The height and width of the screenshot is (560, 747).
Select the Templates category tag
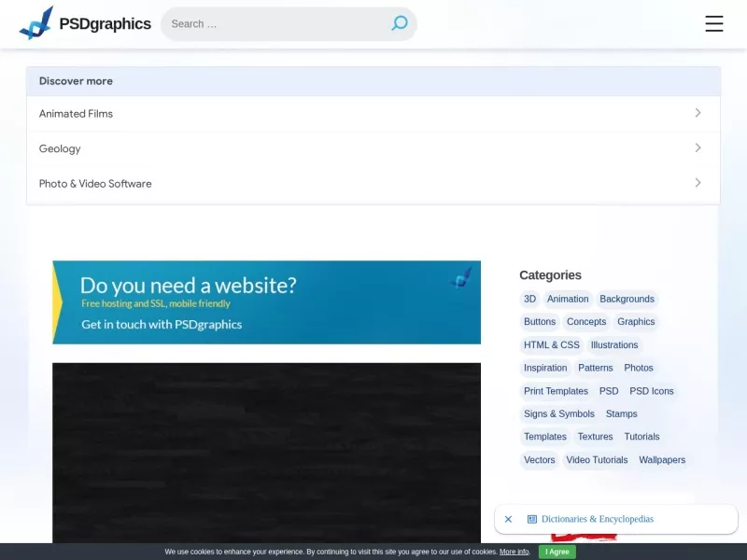pos(545,437)
